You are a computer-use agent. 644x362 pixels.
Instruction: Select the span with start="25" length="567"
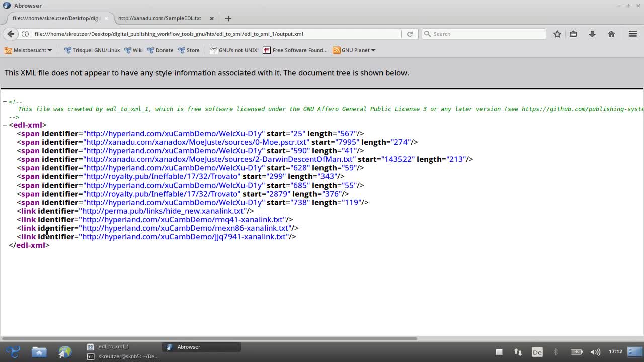(190, 133)
